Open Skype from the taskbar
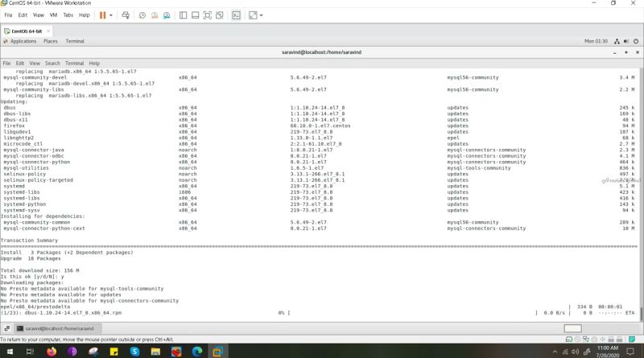This screenshot has width=644, height=358. point(134,352)
